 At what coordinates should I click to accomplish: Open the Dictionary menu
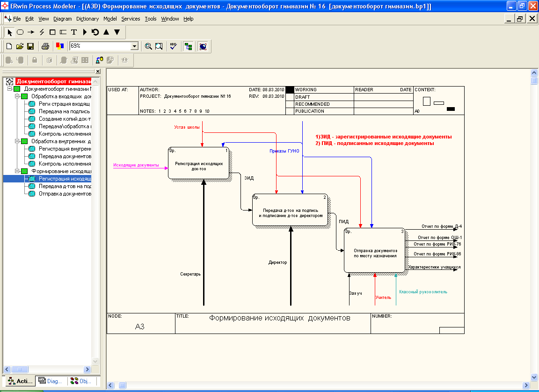pyautogui.click(x=87, y=19)
